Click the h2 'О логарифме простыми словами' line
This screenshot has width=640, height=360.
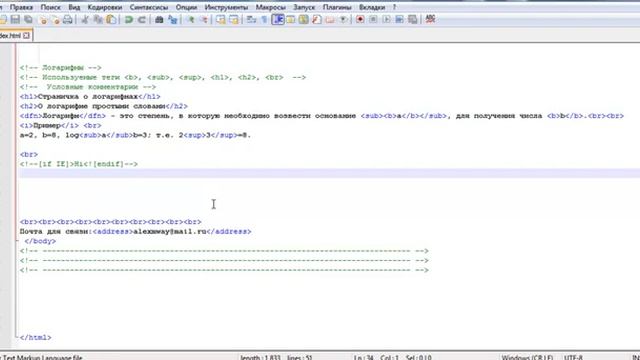point(104,106)
